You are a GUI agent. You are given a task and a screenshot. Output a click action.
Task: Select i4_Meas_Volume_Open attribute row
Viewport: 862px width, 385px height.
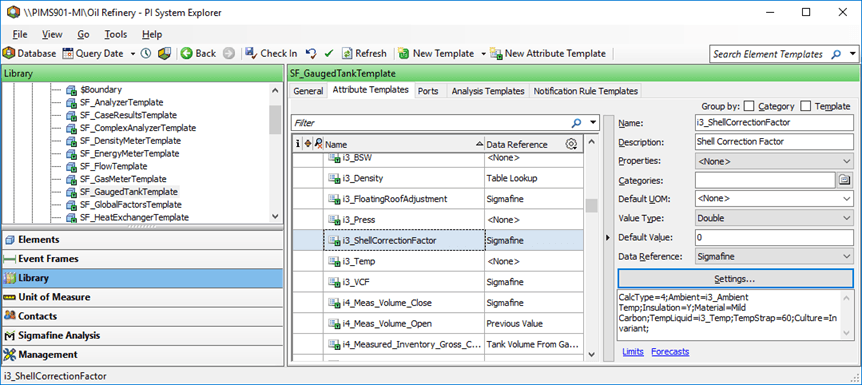click(437, 323)
